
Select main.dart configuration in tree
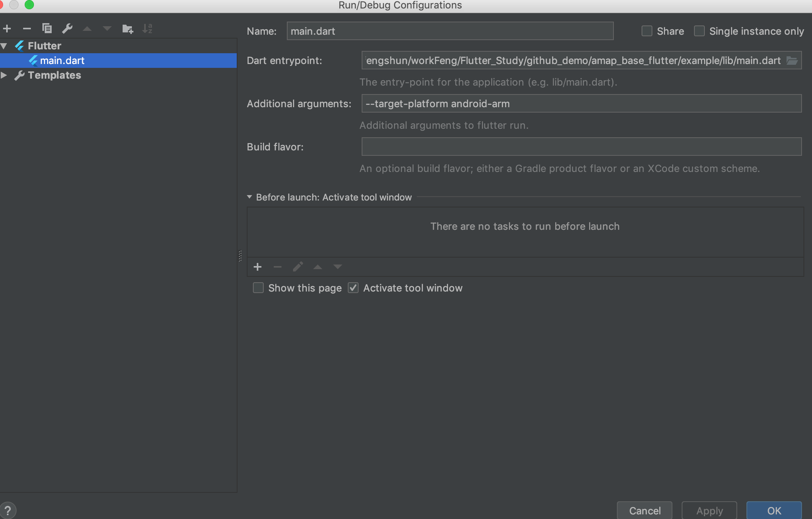coord(62,61)
